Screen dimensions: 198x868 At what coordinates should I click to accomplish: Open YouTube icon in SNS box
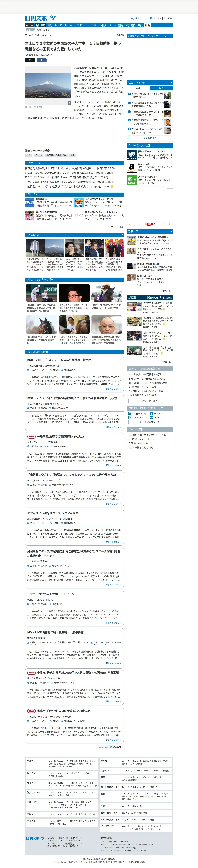(151, 417)
